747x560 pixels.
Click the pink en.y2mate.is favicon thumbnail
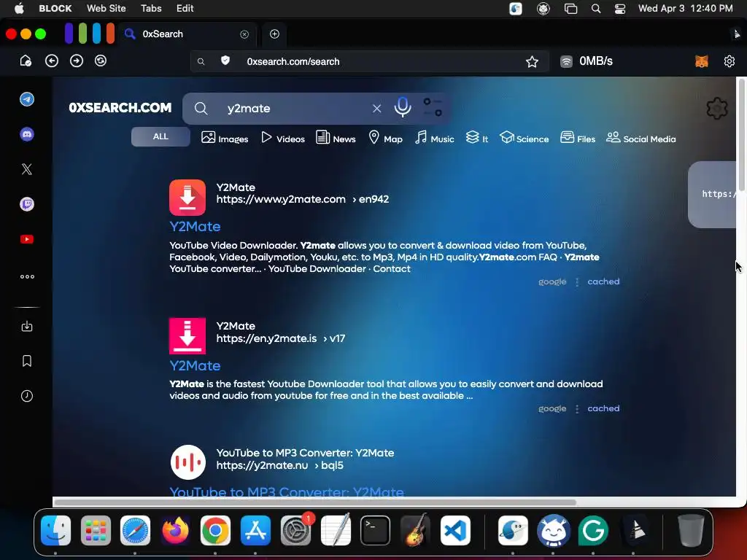[187, 335]
